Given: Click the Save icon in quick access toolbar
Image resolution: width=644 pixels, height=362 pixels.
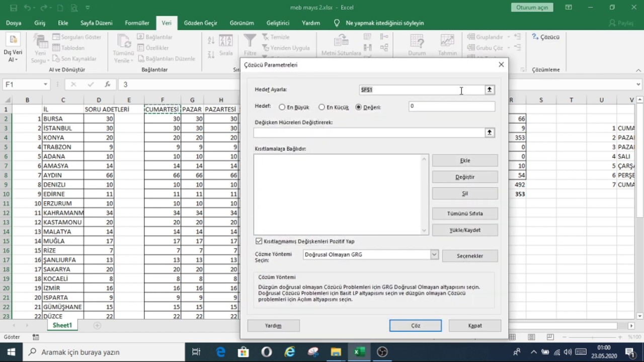Looking at the screenshot, I should click(x=14, y=8).
